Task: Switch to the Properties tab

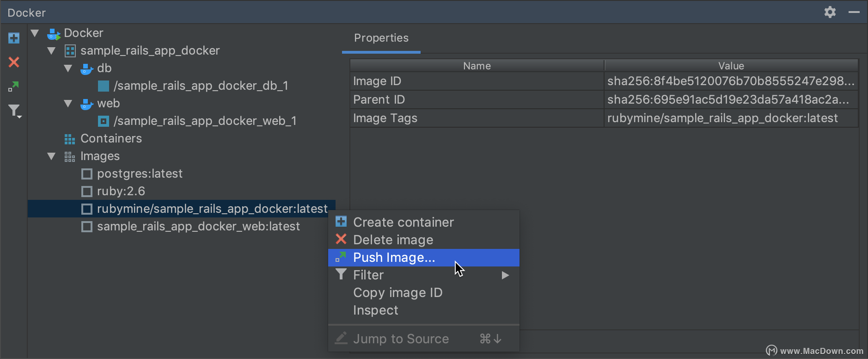Action: 381,38
